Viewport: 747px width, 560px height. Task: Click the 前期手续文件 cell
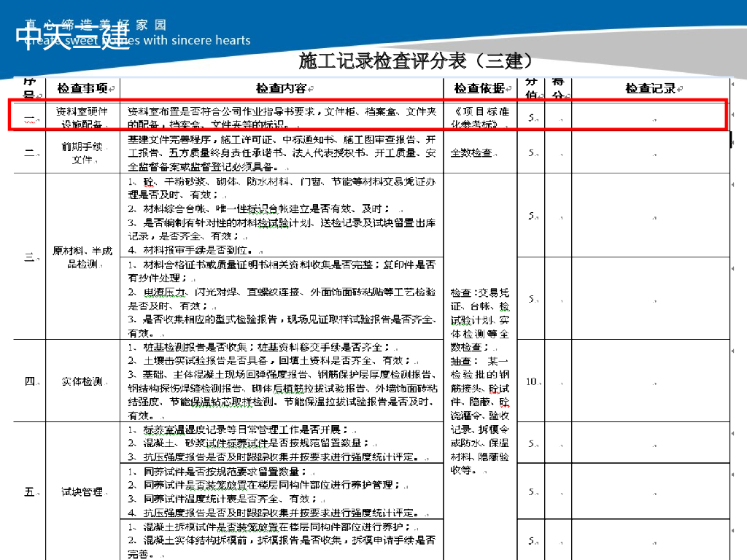[82, 153]
